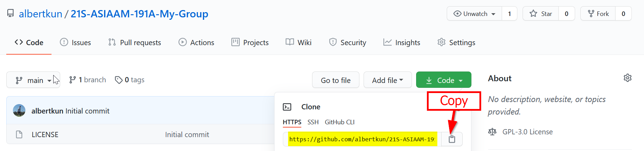
Task: Open the Pull requests tab
Action: 135,42
